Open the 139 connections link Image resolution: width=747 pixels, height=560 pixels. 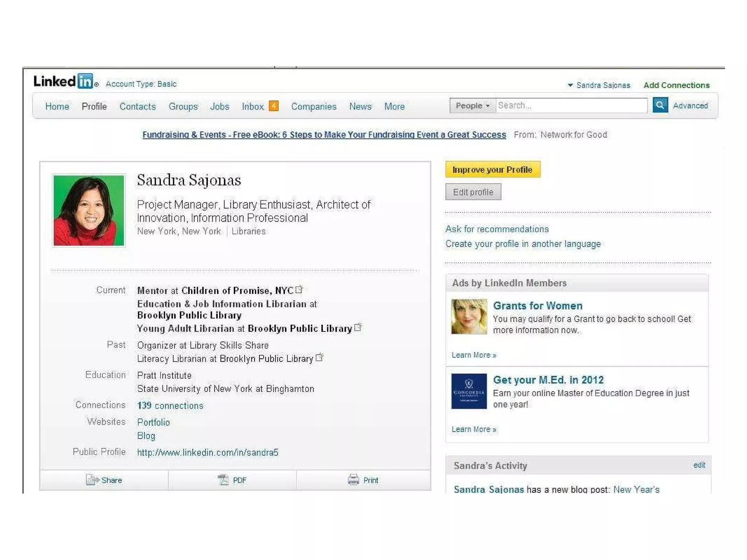click(x=170, y=405)
